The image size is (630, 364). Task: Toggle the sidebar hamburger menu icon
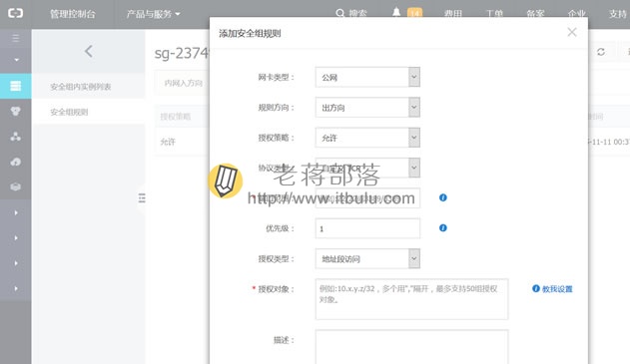(x=16, y=38)
